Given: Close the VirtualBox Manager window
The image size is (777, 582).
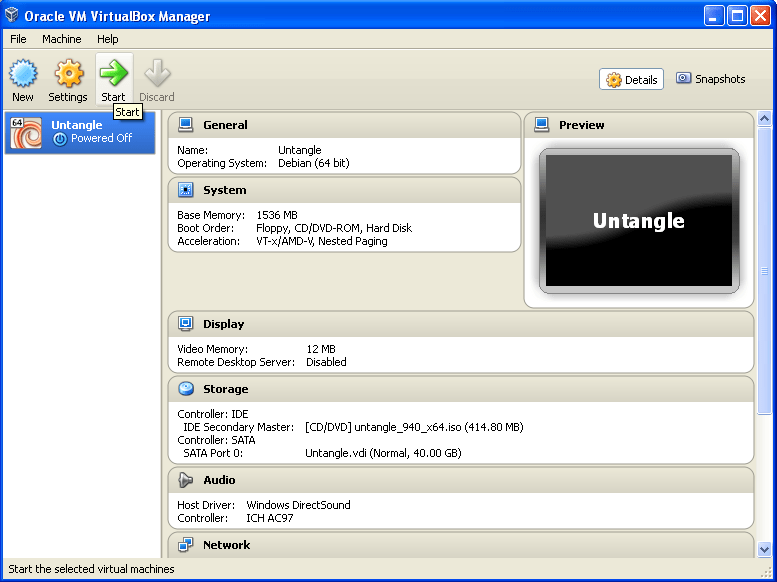Looking at the screenshot, I should click(x=760, y=16).
